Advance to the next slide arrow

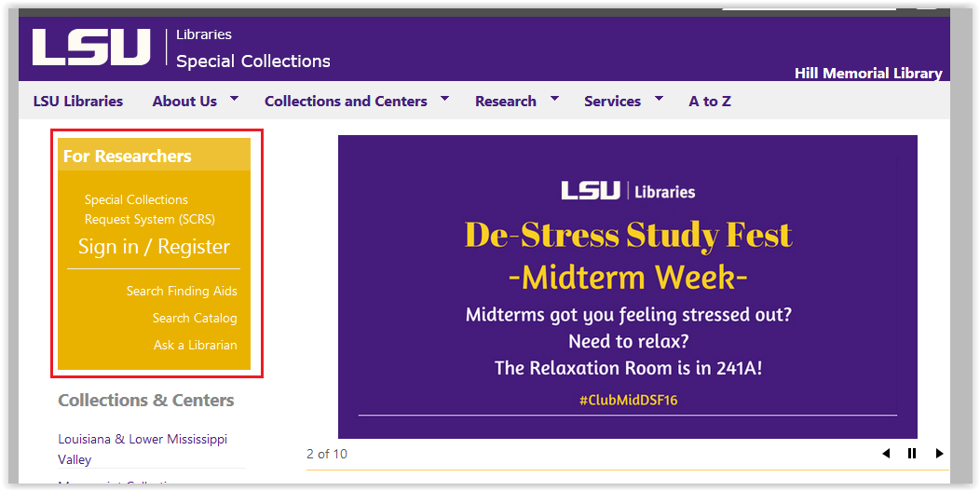tap(939, 454)
